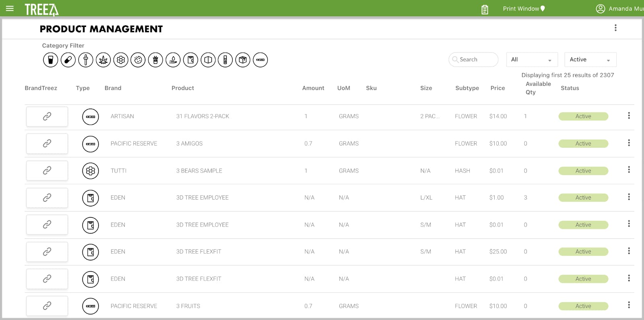Filter by the cannabis leaf flower category
Screen dimensions: 644x320
[x=103, y=60]
